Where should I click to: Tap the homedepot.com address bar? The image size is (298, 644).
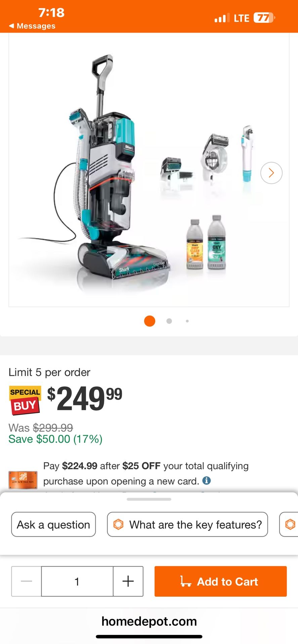149,621
